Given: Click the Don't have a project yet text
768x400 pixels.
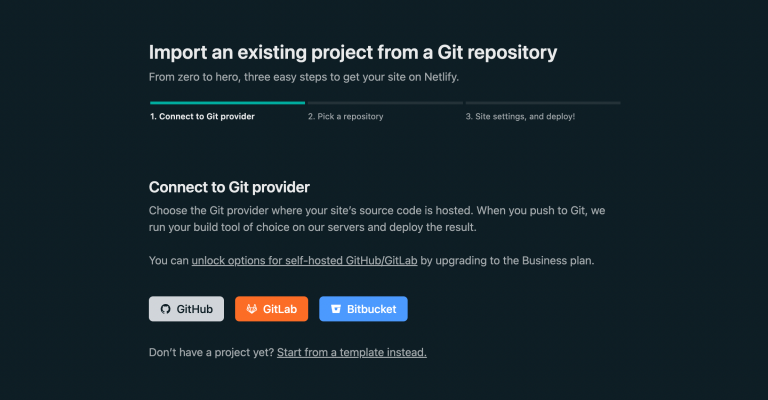Looking at the screenshot, I should pyautogui.click(x=211, y=353).
